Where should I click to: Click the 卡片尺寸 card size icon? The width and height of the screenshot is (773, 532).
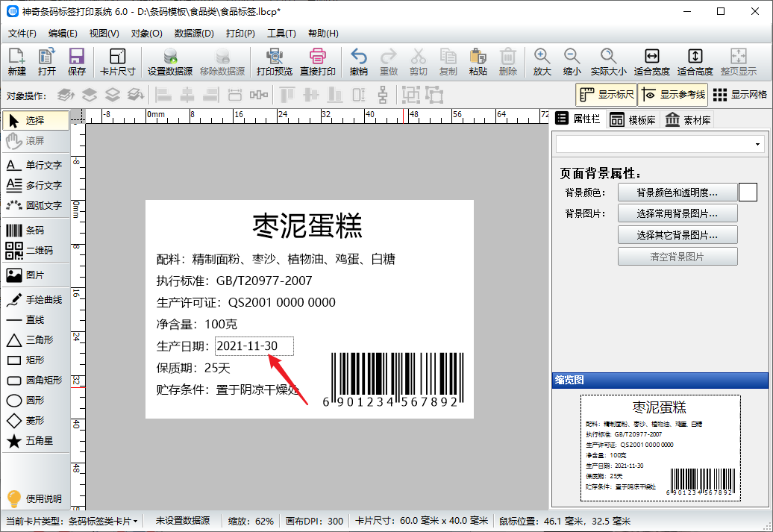117,61
